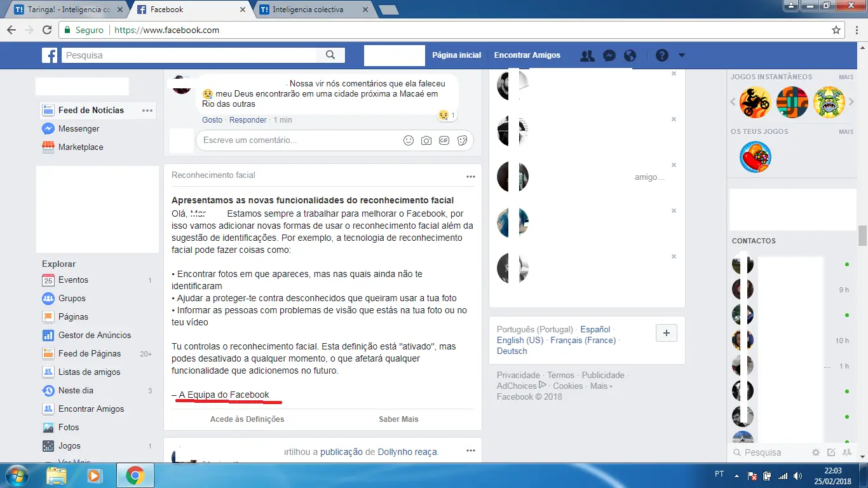This screenshot has height=488, width=868.
Task: Open options menu for the Reconhecimento facial post
Action: tap(471, 177)
